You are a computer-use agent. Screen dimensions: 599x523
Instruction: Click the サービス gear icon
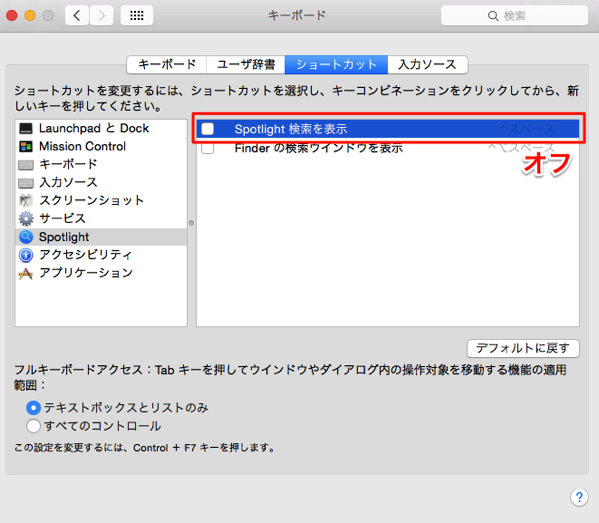pyautogui.click(x=26, y=219)
